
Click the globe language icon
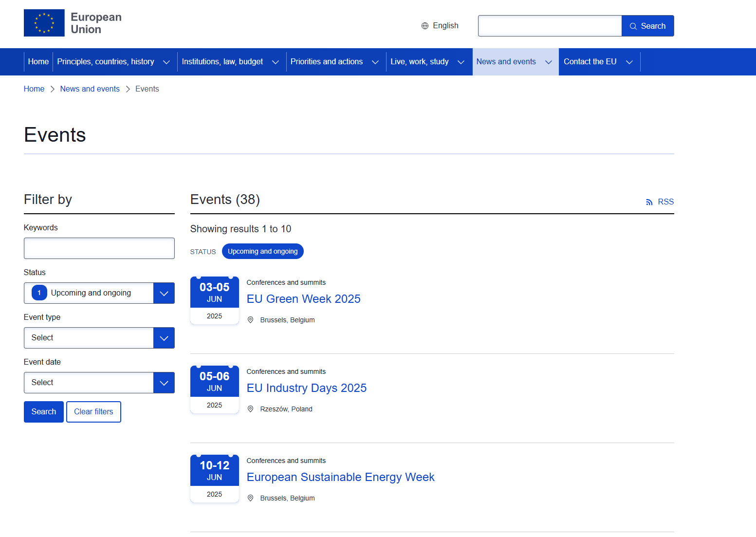425,26
